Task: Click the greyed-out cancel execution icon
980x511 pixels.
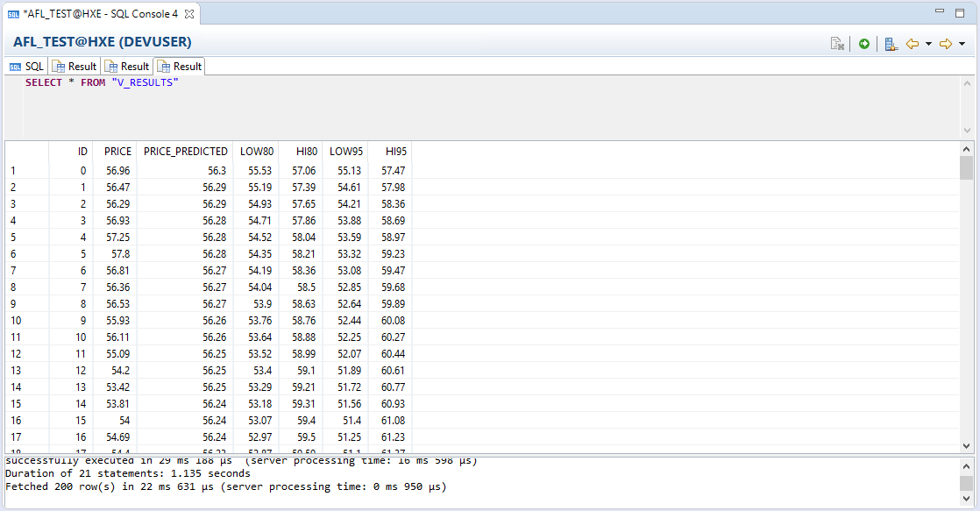Action: [837, 44]
